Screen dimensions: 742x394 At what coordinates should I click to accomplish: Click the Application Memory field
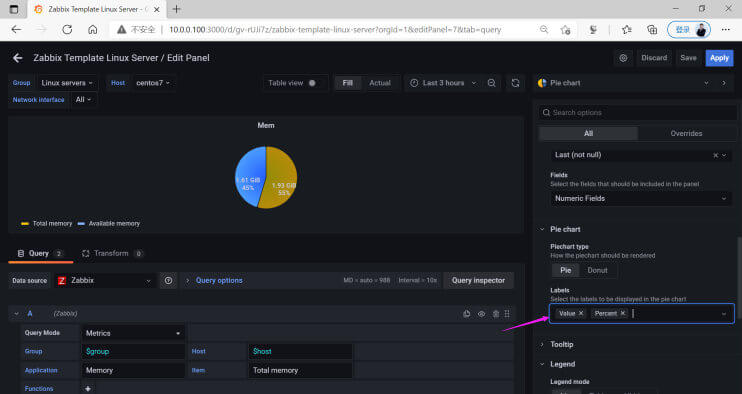[133, 370]
